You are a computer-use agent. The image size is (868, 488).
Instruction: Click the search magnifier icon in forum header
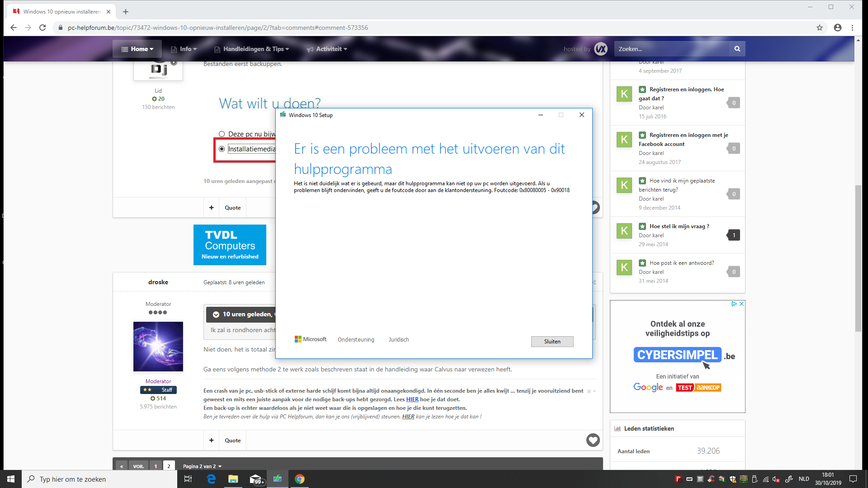tap(737, 49)
